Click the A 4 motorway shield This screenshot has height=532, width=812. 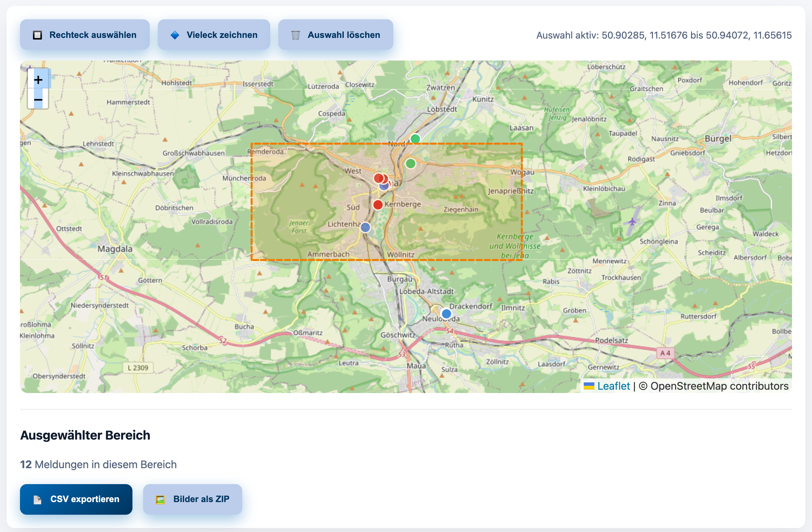(x=665, y=353)
